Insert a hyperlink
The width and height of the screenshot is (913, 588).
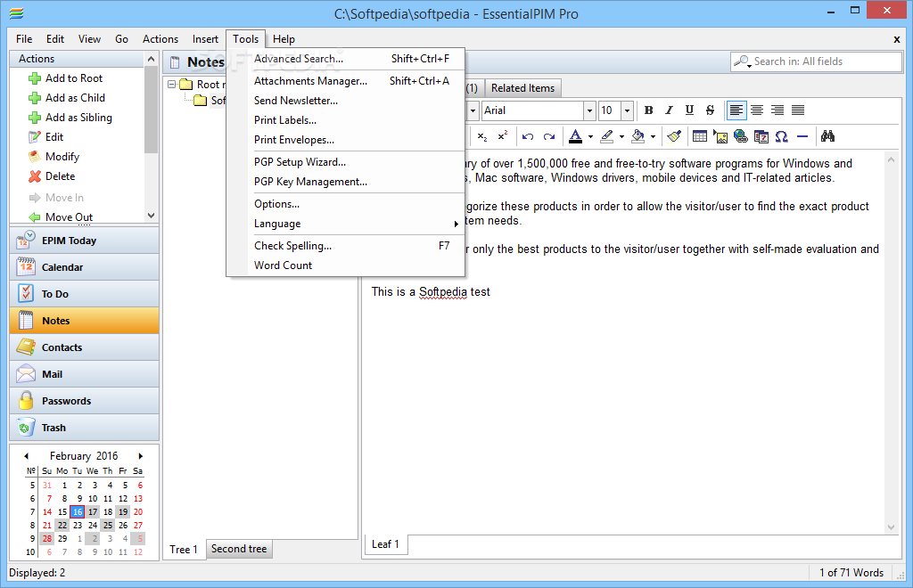[x=741, y=136]
